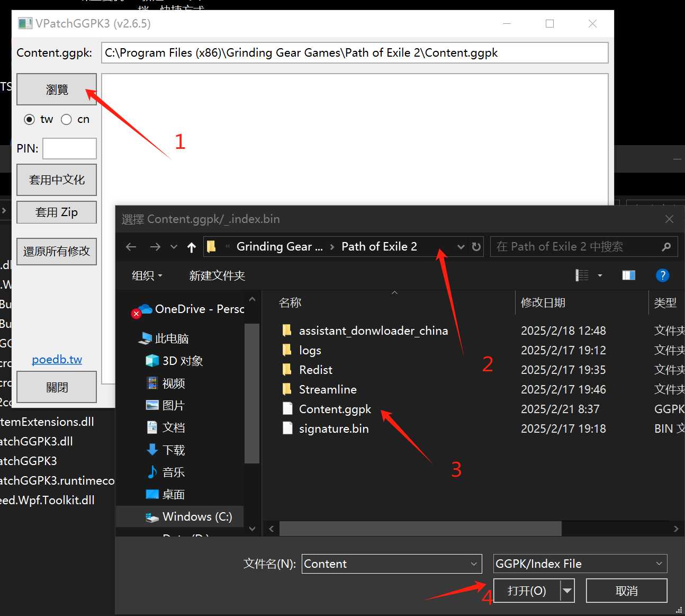Select the tw radio button
Screen dimensions: 685x616
(30, 120)
